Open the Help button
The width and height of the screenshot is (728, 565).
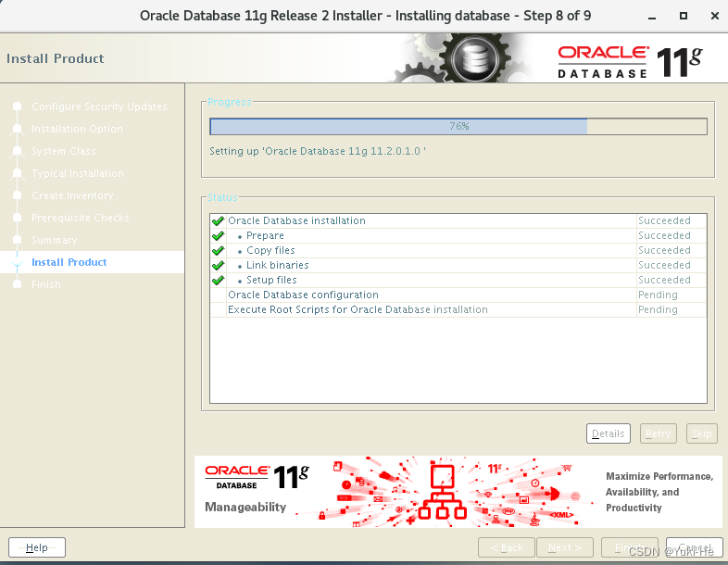[x=37, y=547]
